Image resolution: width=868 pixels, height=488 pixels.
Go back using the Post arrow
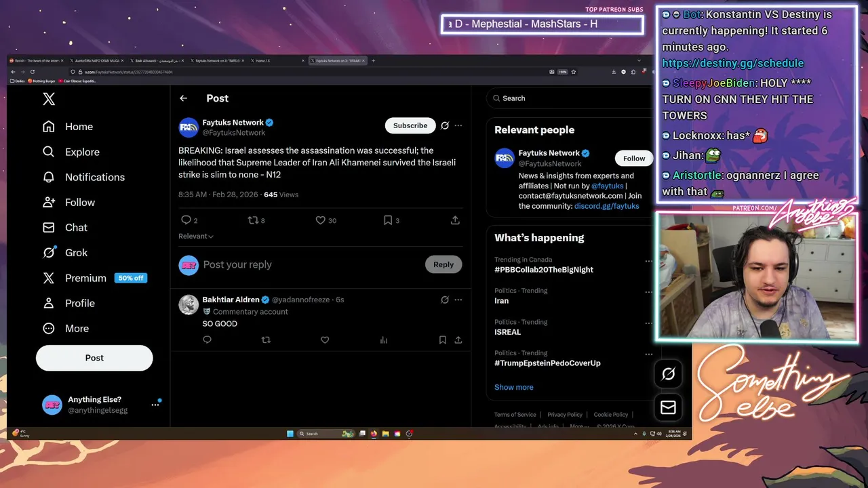[183, 98]
